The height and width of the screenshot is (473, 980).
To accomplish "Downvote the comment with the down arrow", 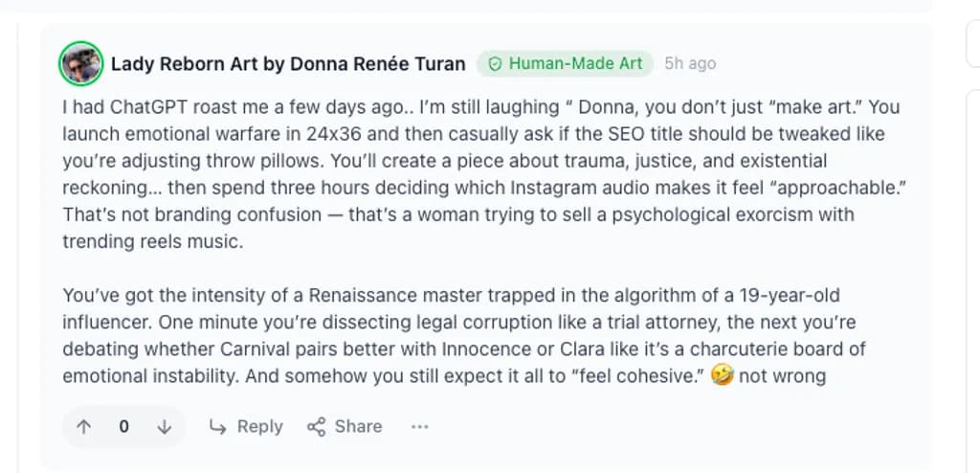I will (164, 427).
